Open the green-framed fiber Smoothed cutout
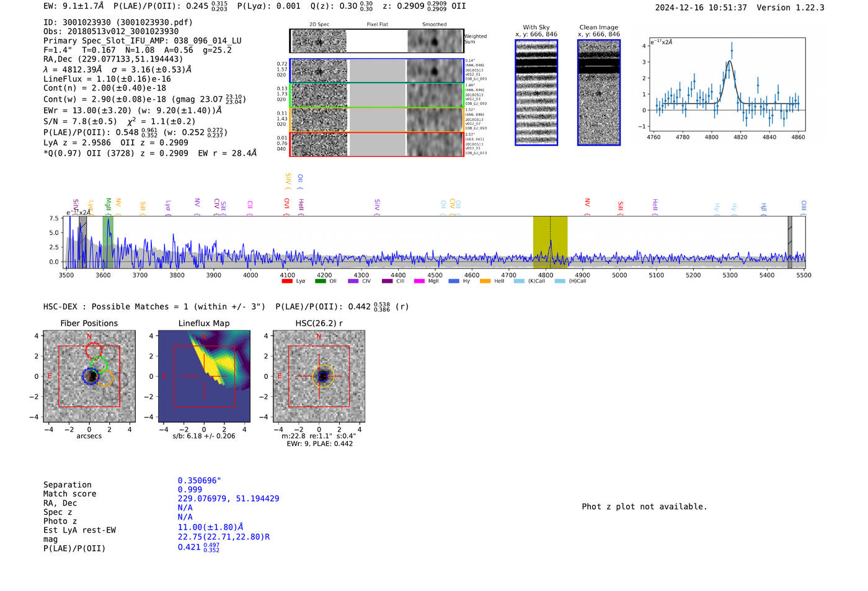Viewport: 868px width, 591px height. pos(435,96)
